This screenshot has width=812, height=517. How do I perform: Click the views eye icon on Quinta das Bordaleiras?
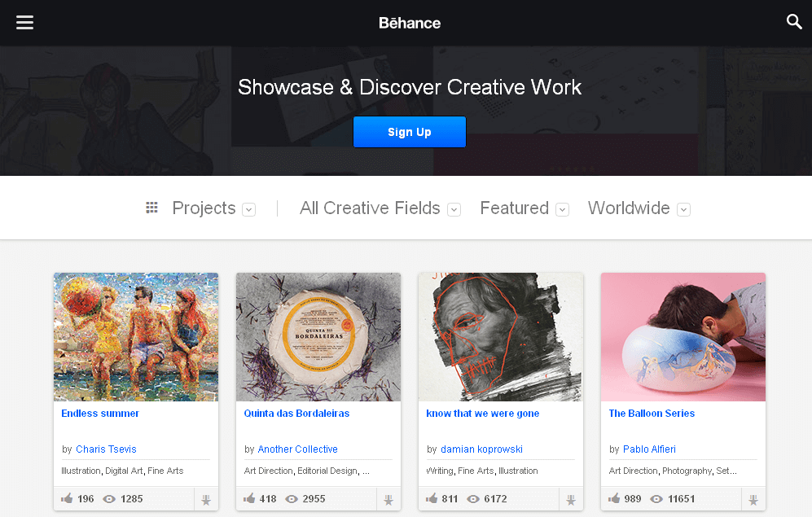292,499
